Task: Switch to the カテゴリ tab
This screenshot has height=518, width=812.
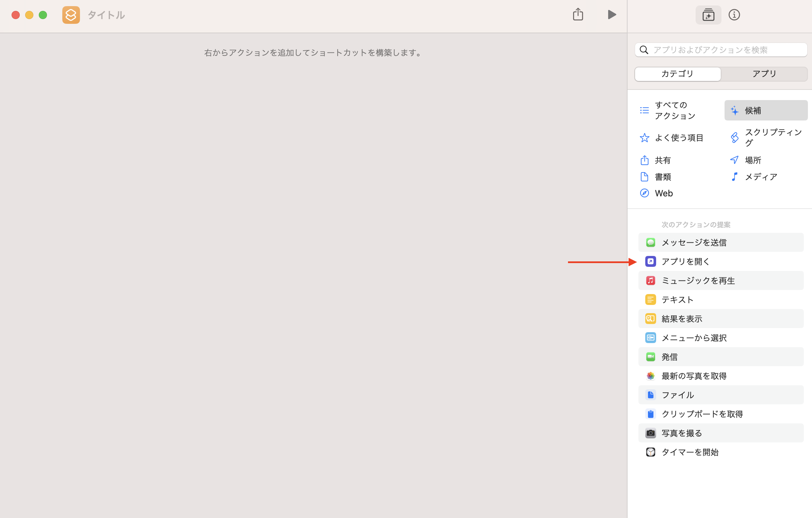Action: [x=678, y=74]
